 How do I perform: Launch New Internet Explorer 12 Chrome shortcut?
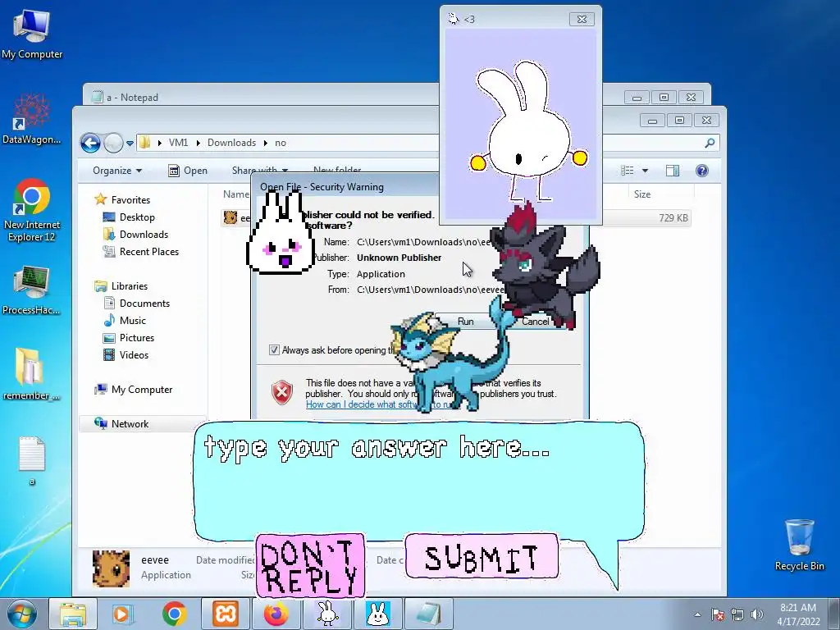32,210
